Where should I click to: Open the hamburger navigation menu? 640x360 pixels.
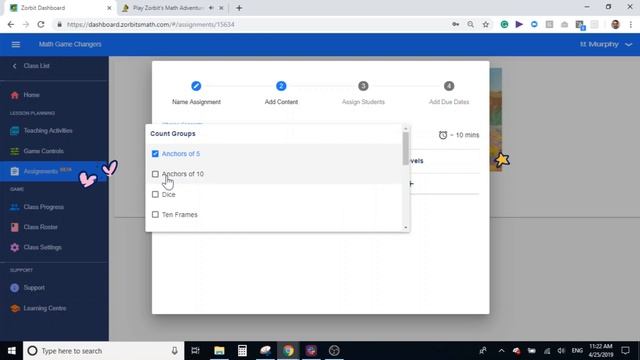(16, 44)
